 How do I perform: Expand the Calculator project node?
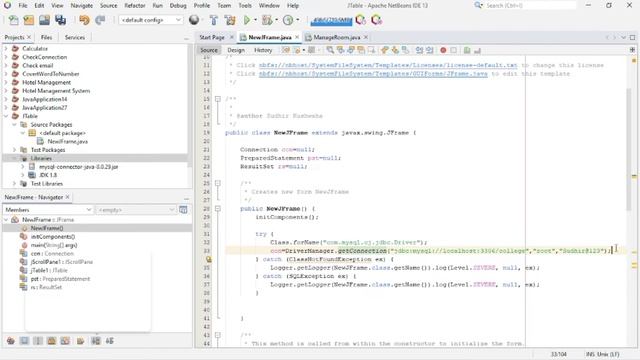[6, 49]
